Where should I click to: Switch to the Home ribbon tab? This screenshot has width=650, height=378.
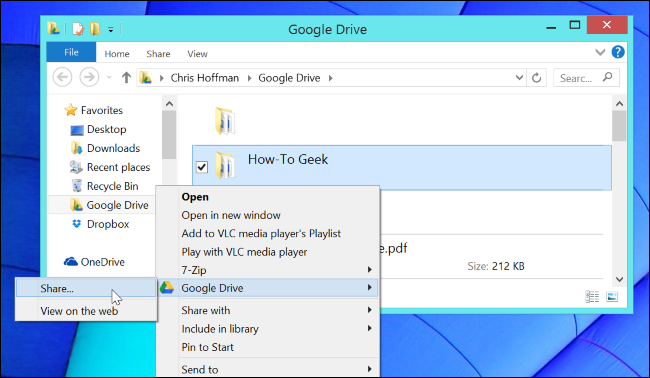[117, 54]
